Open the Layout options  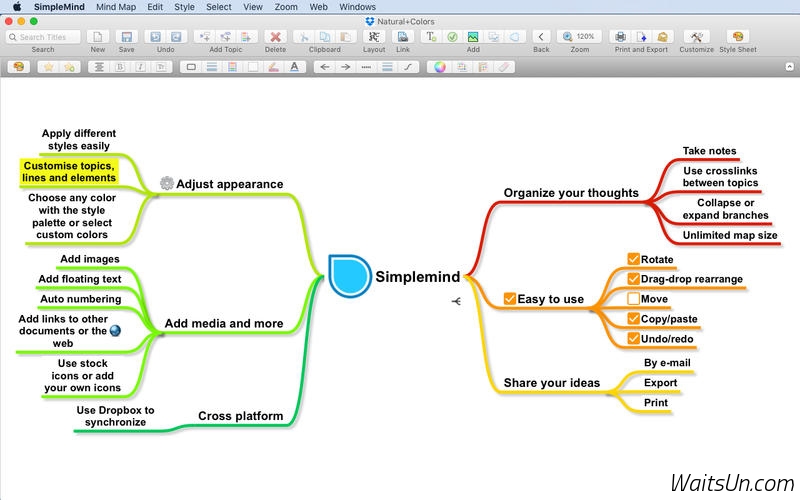pyautogui.click(x=374, y=37)
